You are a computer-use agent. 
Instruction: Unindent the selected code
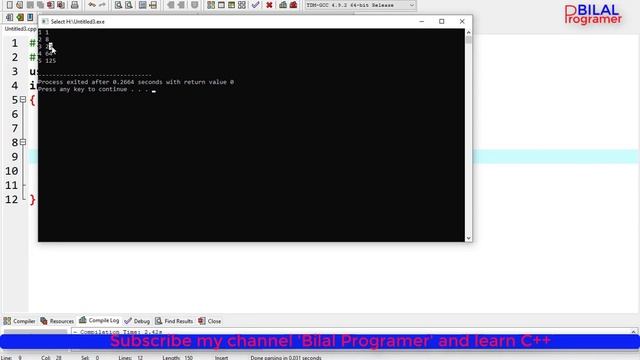pyautogui.click(x=181, y=5)
